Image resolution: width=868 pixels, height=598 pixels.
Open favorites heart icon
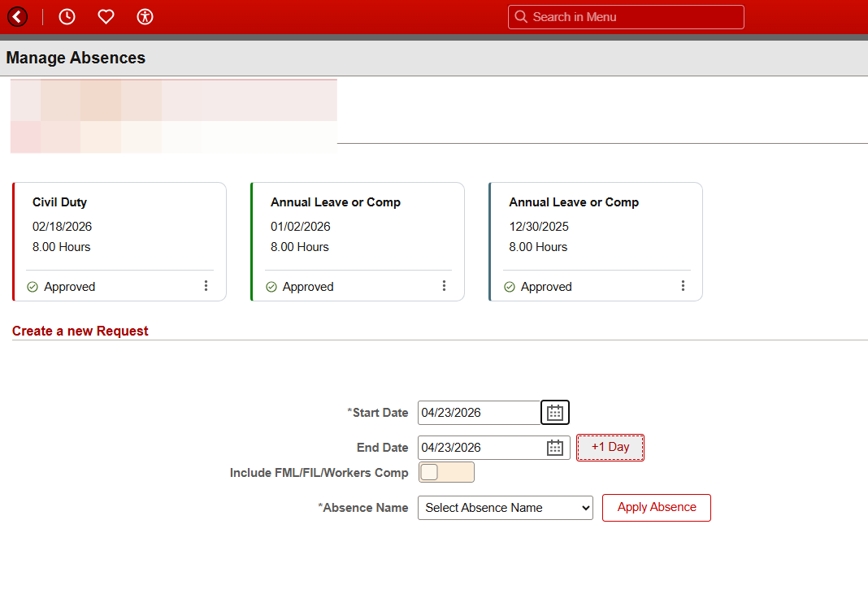click(106, 16)
